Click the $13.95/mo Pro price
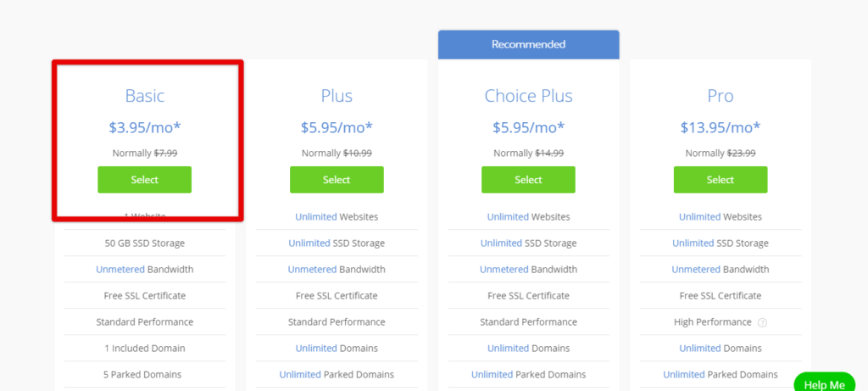 point(721,127)
